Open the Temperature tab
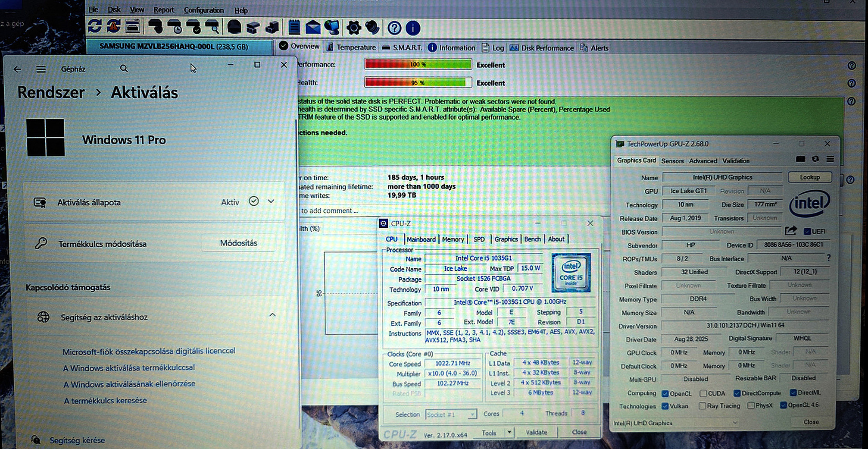 click(x=351, y=47)
